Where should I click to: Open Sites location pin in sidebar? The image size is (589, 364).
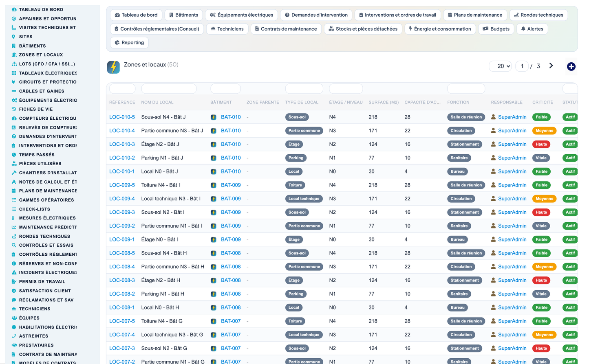(25, 37)
